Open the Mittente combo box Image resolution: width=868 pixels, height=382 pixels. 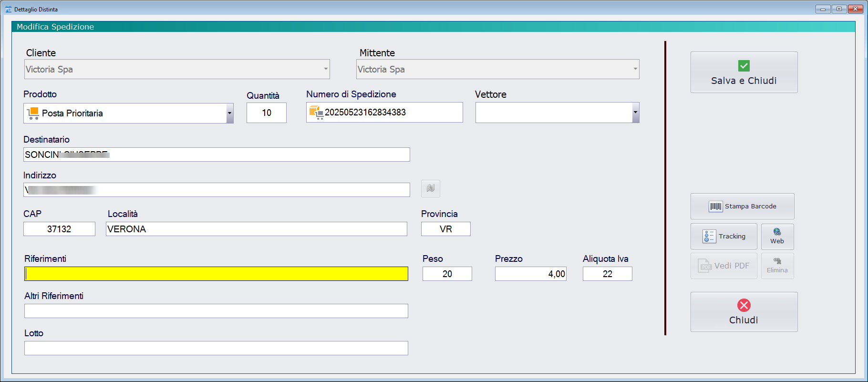[x=635, y=69]
